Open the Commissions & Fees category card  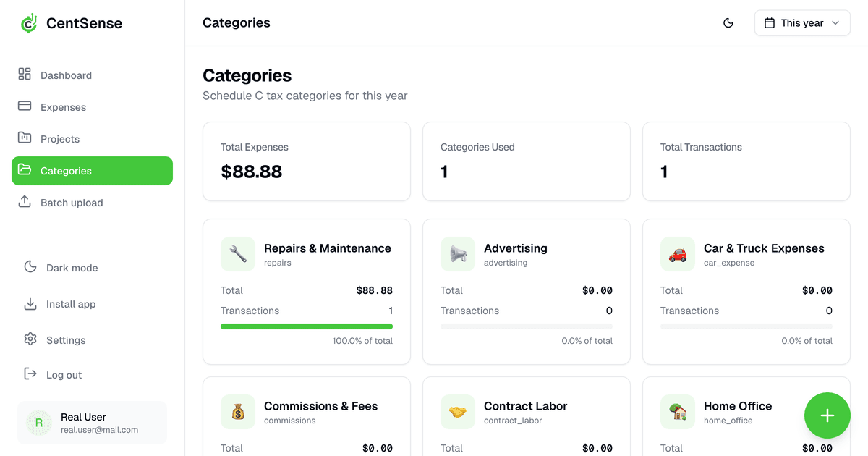(307, 416)
